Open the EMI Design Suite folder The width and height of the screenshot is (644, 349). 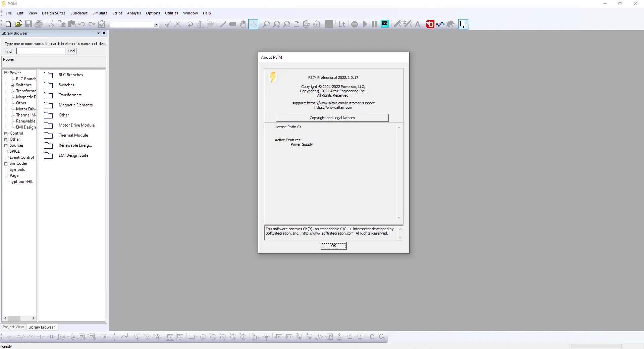click(x=66, y=155)
